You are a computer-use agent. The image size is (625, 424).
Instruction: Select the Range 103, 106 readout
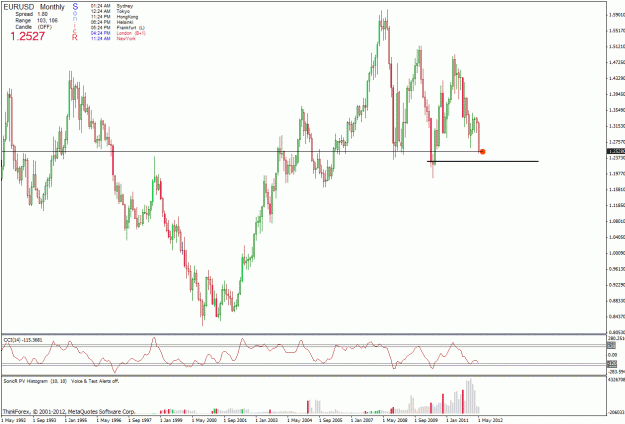[36, 20]
